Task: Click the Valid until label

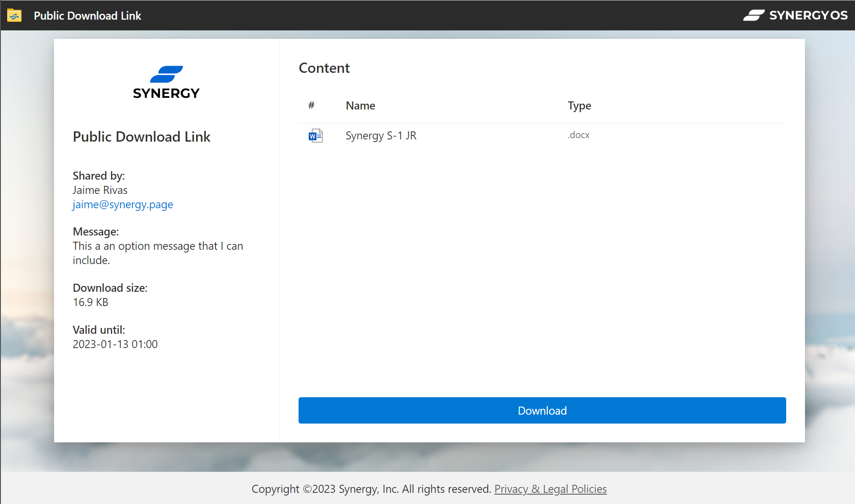Action: (99, 330)
